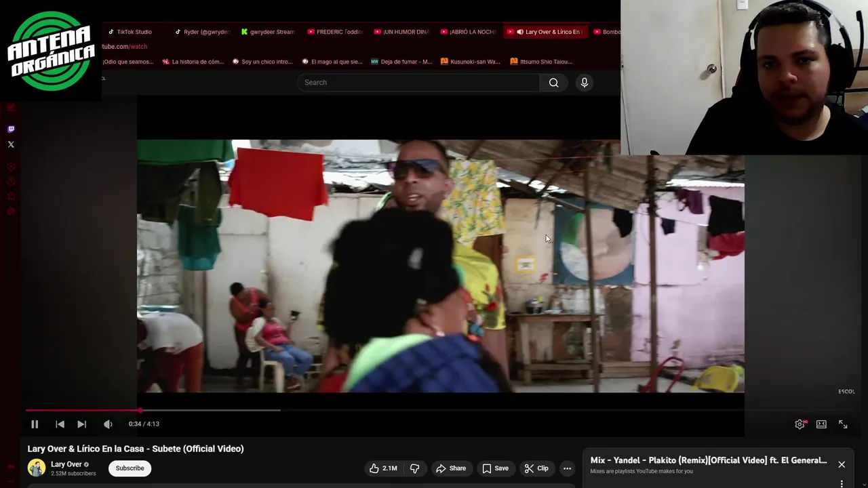The width and height of the screenshot is (868, 488).
Task: Open bookmark Ittsumo Shio Taiou...
Action: (x=540, y=62)
